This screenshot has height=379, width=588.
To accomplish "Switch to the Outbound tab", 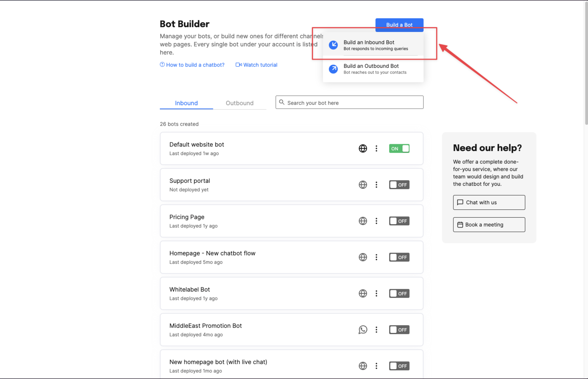I will 239,103.
